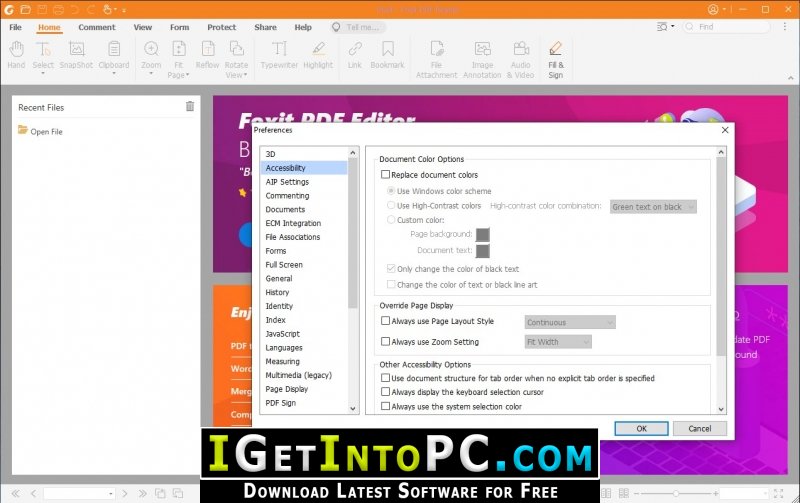
Task: Pick the Document text color swatch
Action: 483,251
